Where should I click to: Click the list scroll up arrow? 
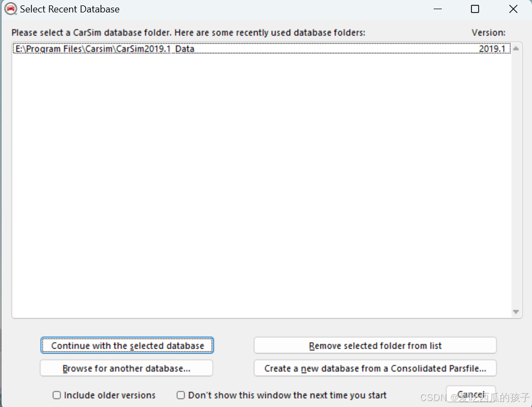[516, 49]
